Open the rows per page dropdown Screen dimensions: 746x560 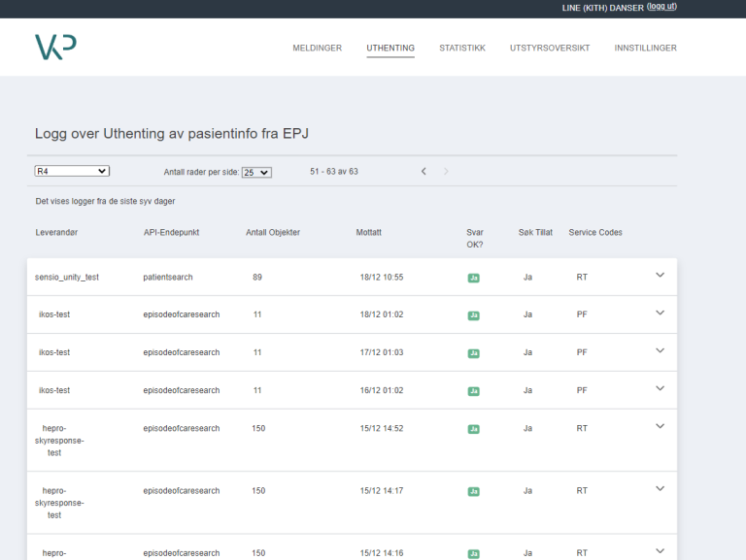[256, 172]
